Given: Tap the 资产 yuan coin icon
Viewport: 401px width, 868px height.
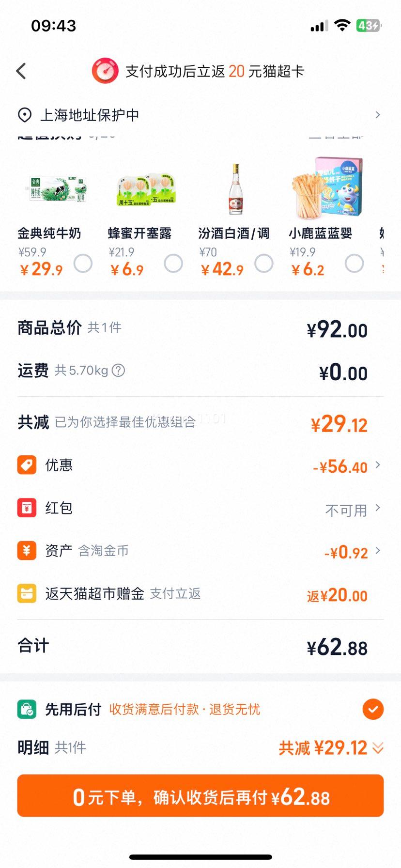Looking at the screenshot, I should coord(27,551).
